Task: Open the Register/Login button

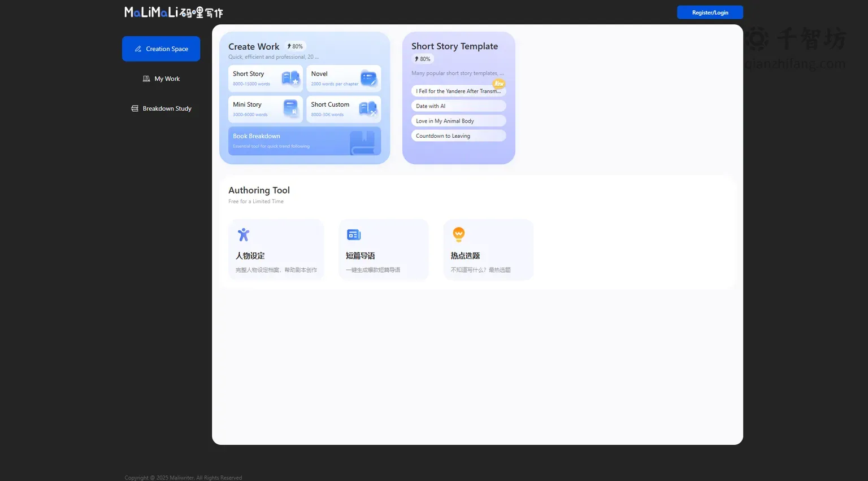Action: coord(710,12)
